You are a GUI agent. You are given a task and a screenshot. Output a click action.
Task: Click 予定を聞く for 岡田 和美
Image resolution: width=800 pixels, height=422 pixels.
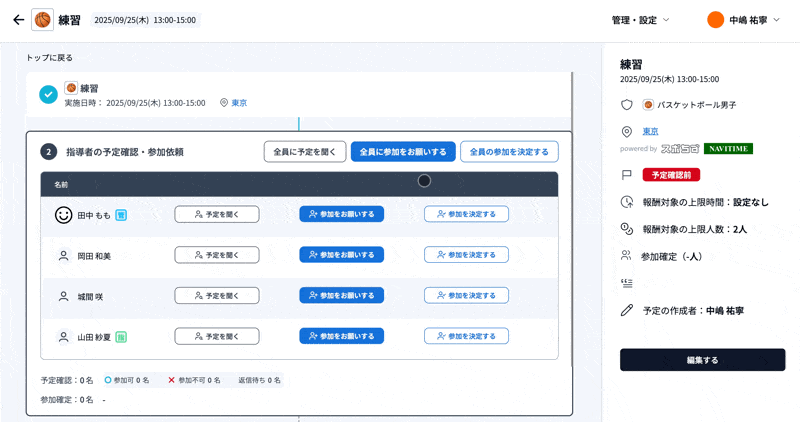pos(217,255)
